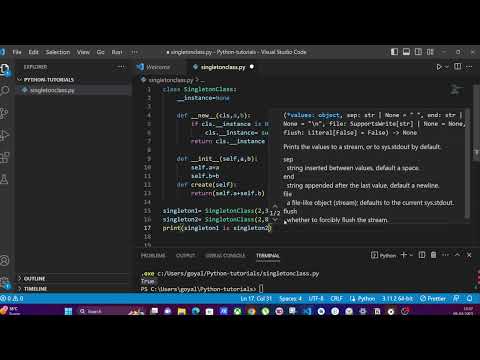Open notifications bell in status bar

[x=469, y=298]
